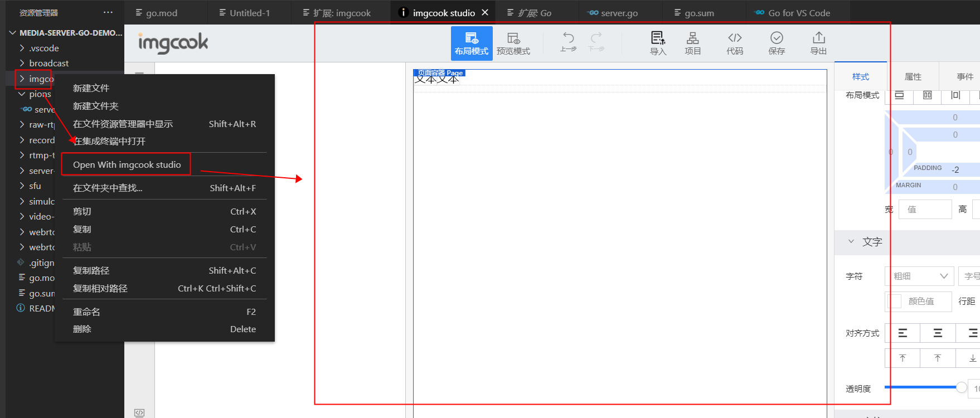980x418 pixels.
Task: Open the 粗细 font weight dropdown
Action: click(920, 276)
